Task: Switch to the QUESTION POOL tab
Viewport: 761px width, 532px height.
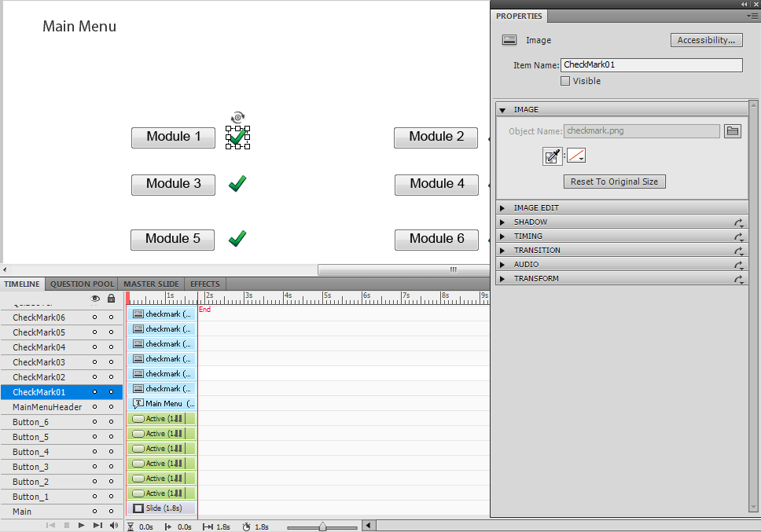Action: pos(81,284)
